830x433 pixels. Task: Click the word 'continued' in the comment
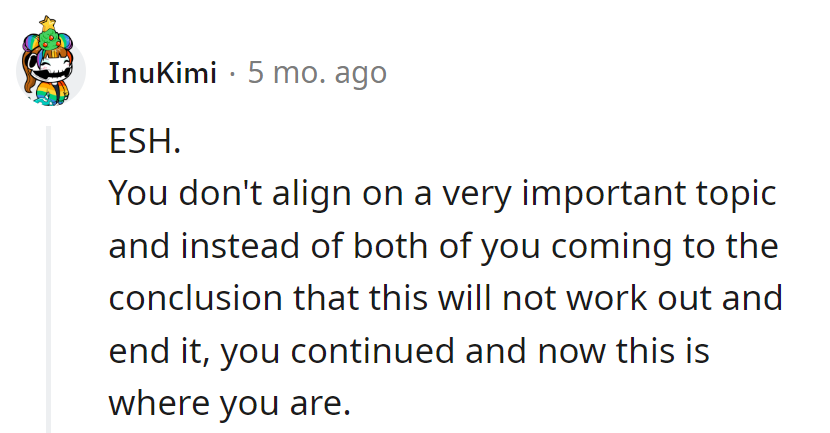coord(372,351)
